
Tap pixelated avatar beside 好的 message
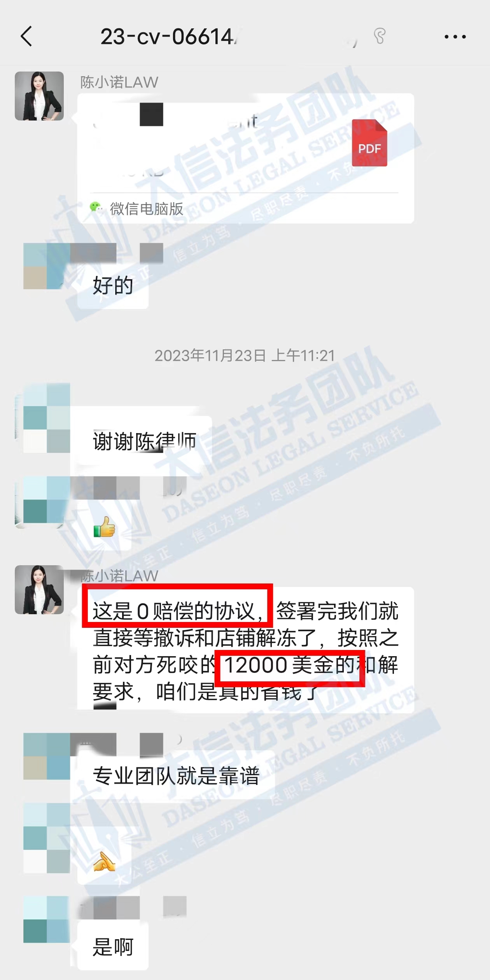[47, 266]
